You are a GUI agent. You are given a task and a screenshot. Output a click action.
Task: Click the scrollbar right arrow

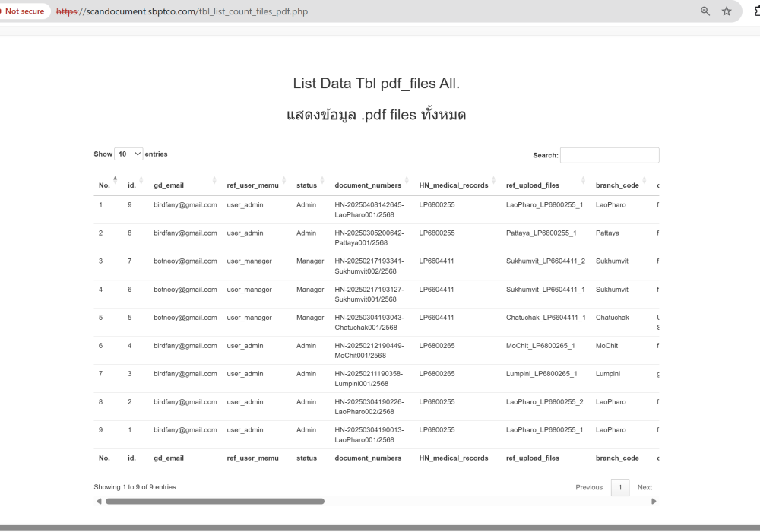click(x=654, y=502)
